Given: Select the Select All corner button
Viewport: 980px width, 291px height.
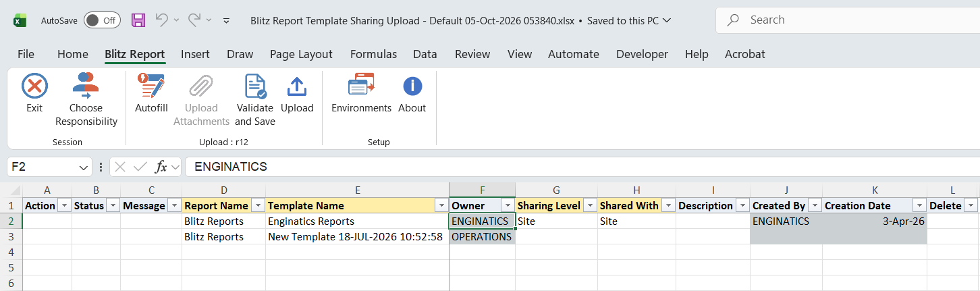Looking at the screenshot, I should click(x=11, y=190).
